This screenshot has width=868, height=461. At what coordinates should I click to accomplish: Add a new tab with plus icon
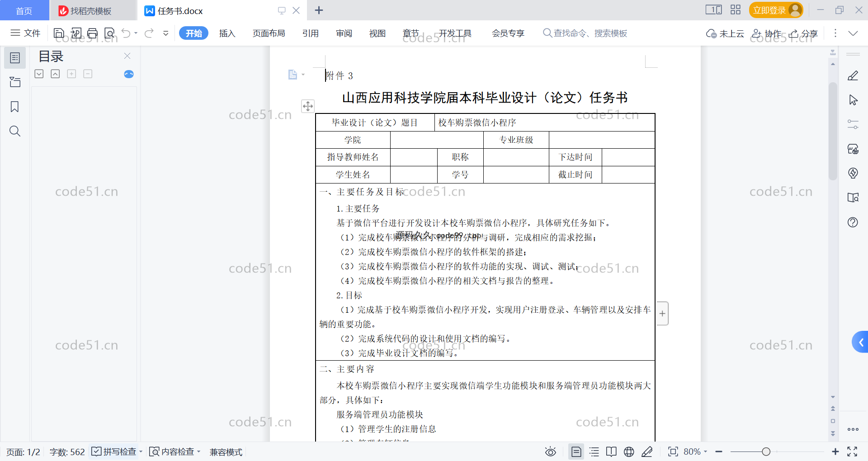(x=319, y=10)
